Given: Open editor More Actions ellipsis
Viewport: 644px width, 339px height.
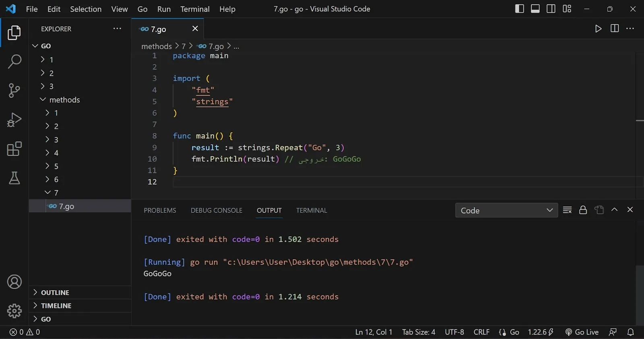Looking at the screenshot, I should [x=630, y=29].
